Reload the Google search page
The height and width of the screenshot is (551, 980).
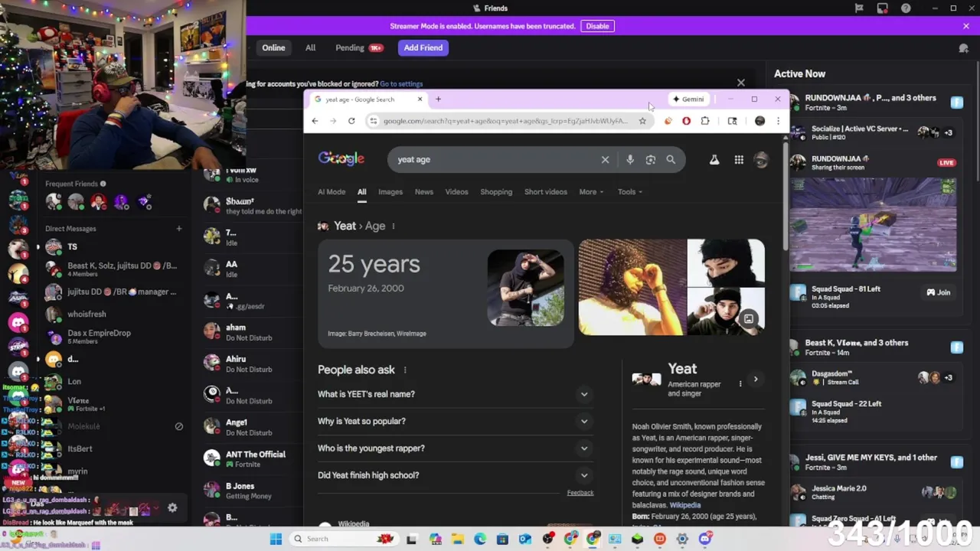(x=351, y=121)
